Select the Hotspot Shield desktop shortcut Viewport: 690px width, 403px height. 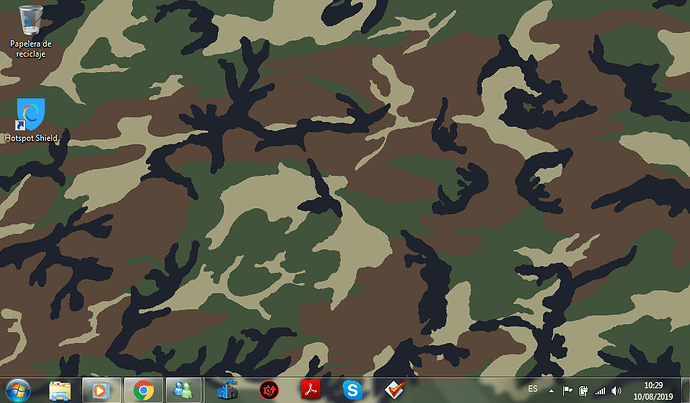[31, 120]
